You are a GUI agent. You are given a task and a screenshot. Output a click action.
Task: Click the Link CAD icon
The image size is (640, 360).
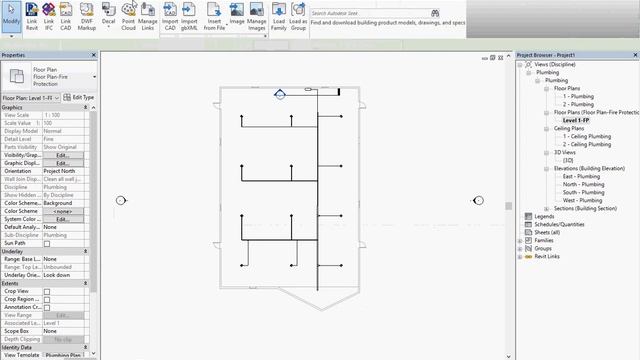[66, 9]
